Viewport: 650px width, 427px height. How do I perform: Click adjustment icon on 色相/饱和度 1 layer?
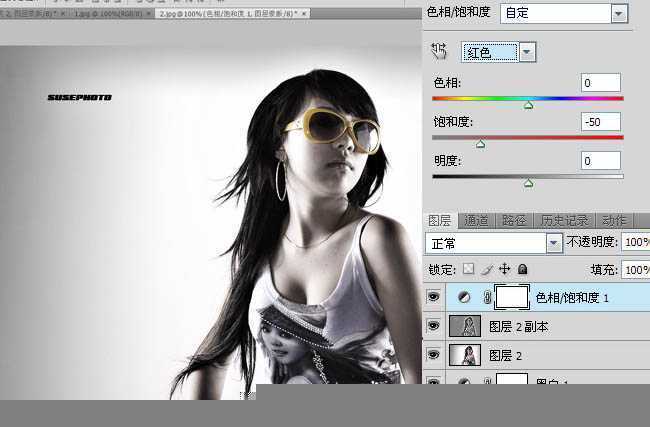tap(464, 297)
